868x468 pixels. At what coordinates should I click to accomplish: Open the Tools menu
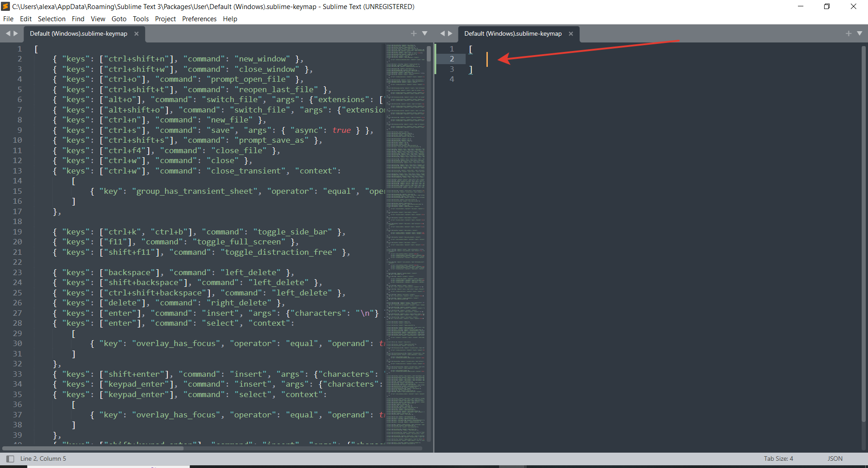[x=141, y=19]
